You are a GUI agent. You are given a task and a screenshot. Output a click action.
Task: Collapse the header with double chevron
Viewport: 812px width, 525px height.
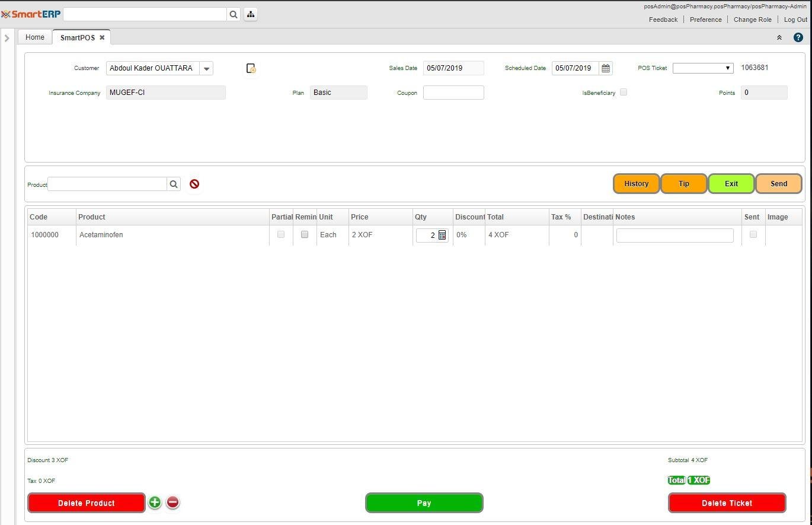(x=779, y=37)
